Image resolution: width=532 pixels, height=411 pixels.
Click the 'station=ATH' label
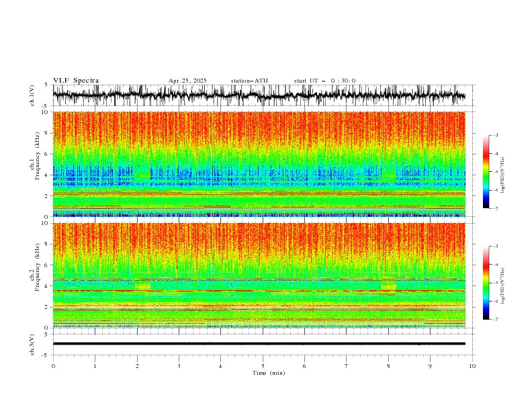[x=249, y=81]
